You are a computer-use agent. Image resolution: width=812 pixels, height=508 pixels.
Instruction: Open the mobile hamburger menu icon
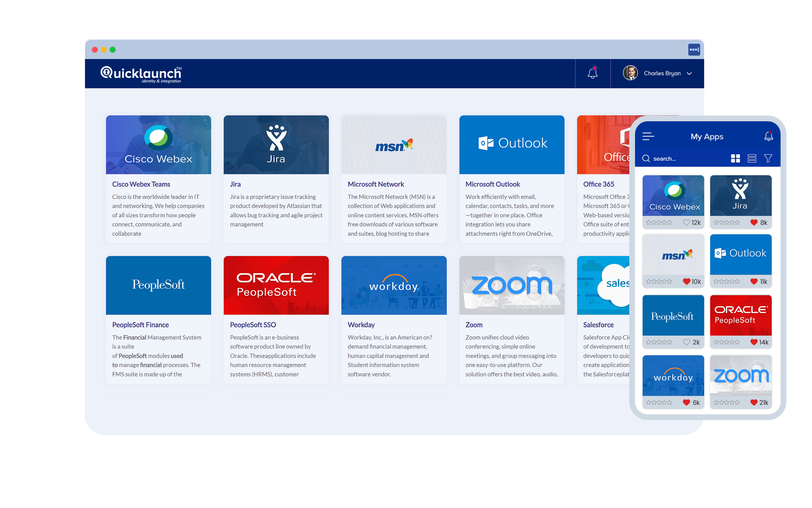point(648,137)
